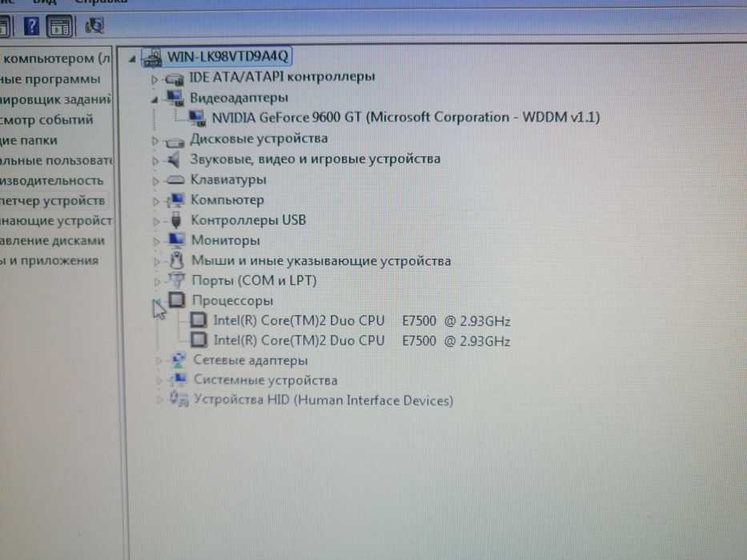Screen dimensions: 747x560
Task: Click the Клавиатуры keyboard icon
Action: (x=175, y=180)
